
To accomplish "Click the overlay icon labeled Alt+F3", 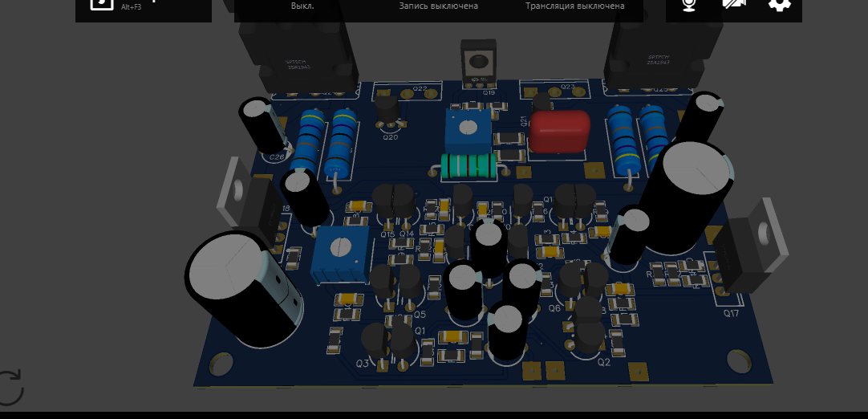I will (x=102, y=3).
